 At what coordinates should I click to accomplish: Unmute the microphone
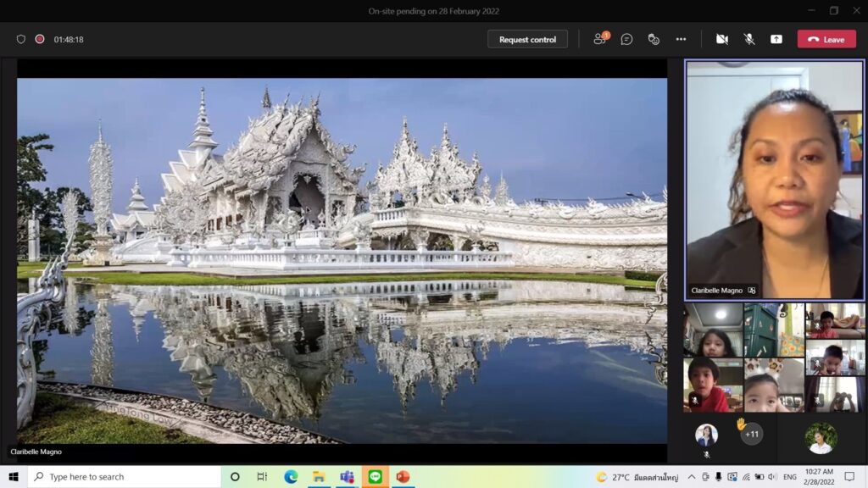coord(749,39)
